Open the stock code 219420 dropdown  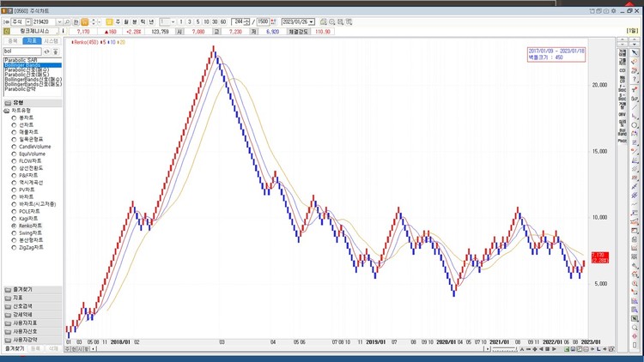(59, 21)
